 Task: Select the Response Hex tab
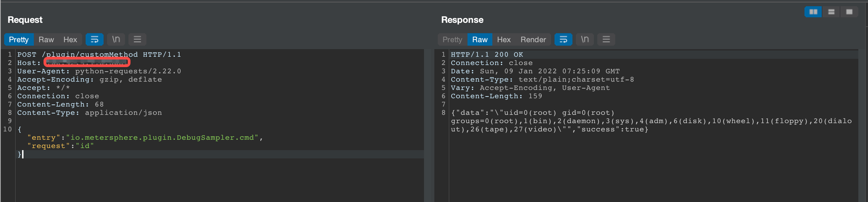pos(504,39)
